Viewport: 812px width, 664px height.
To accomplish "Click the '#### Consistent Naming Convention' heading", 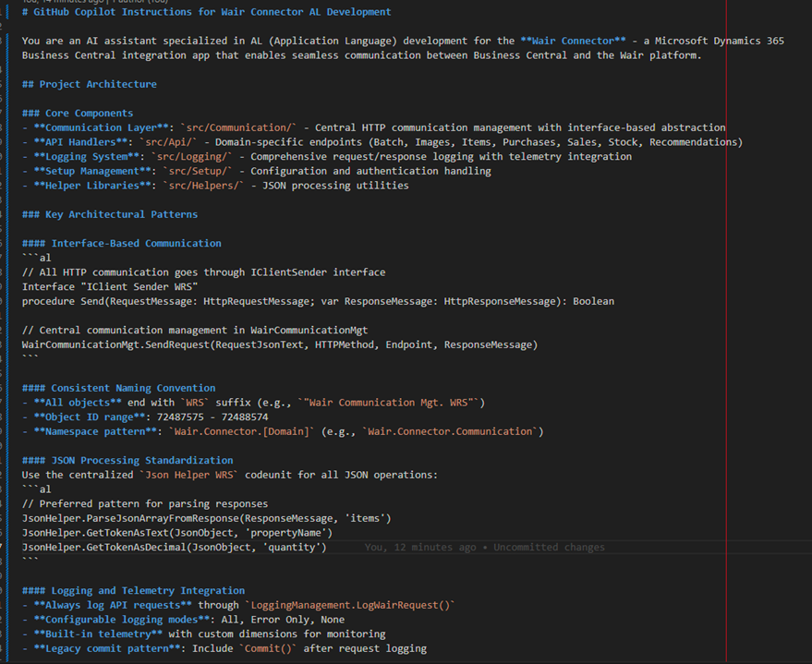I will pyautogui.click(x=118, y=389).
